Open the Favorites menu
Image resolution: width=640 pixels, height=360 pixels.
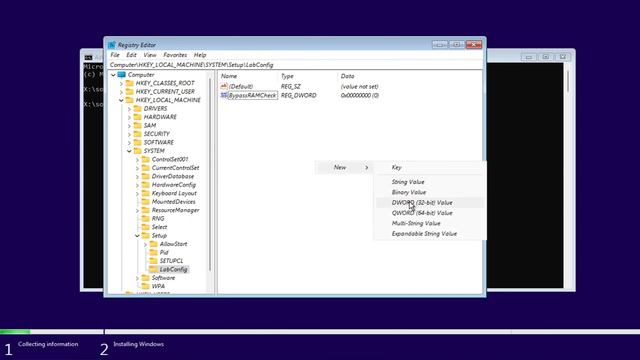[x=175, y=55]
